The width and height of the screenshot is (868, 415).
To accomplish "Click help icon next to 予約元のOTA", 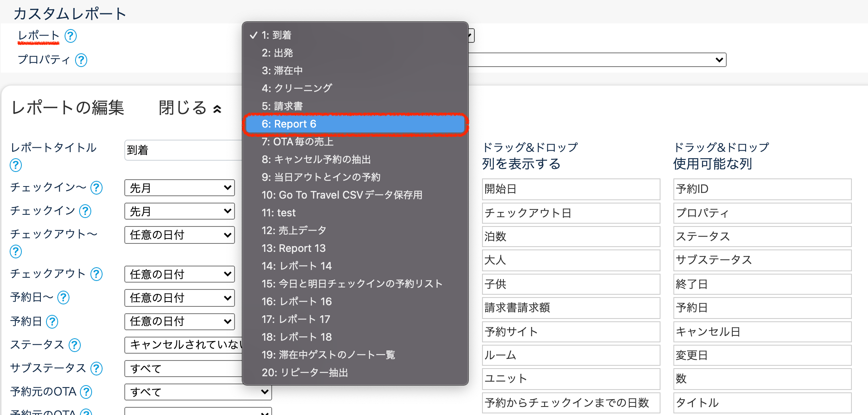I will [x=86, y=392].
